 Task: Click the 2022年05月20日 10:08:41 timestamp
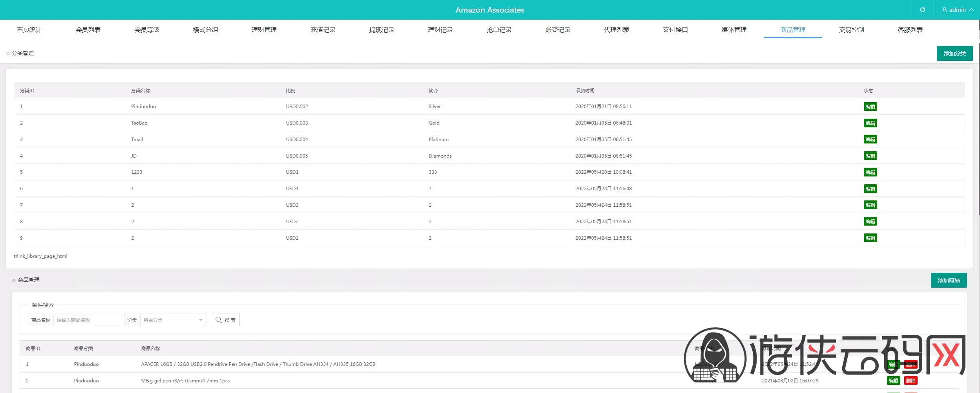603,172
